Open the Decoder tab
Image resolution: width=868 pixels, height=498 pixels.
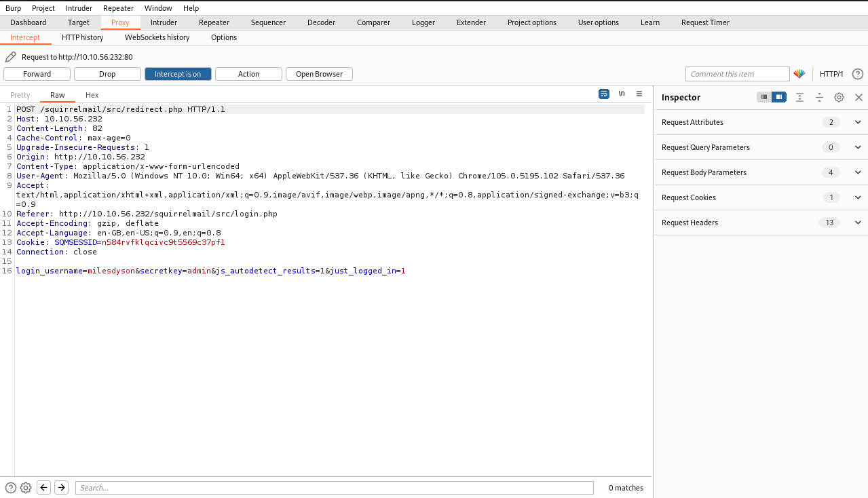coord(321,22)
